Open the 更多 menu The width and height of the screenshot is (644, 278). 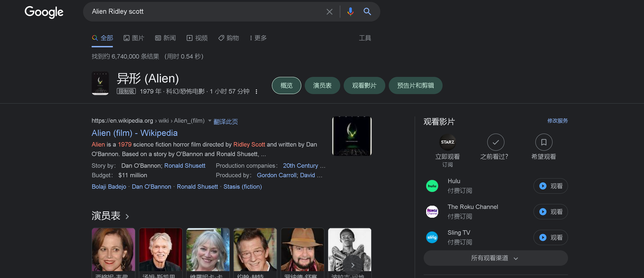point(258,38)
